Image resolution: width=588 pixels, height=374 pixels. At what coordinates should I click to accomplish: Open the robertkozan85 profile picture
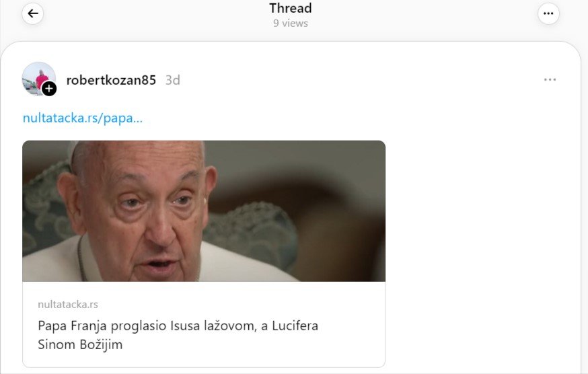38,79
